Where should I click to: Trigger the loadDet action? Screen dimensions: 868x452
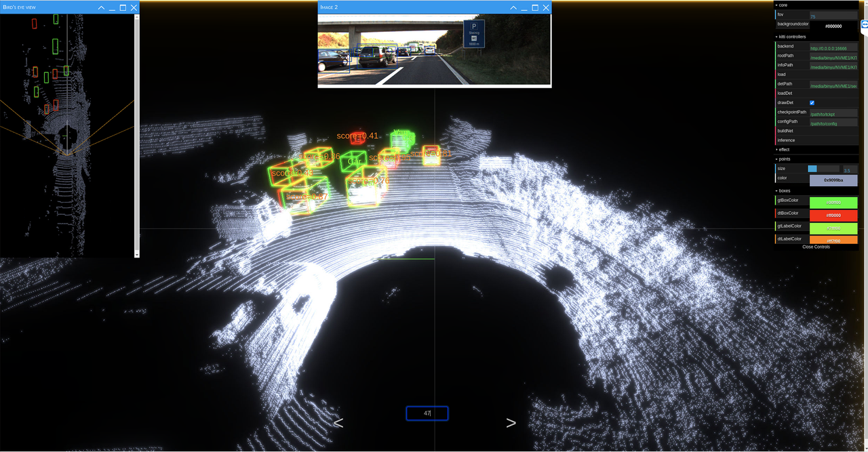(814, 93)
